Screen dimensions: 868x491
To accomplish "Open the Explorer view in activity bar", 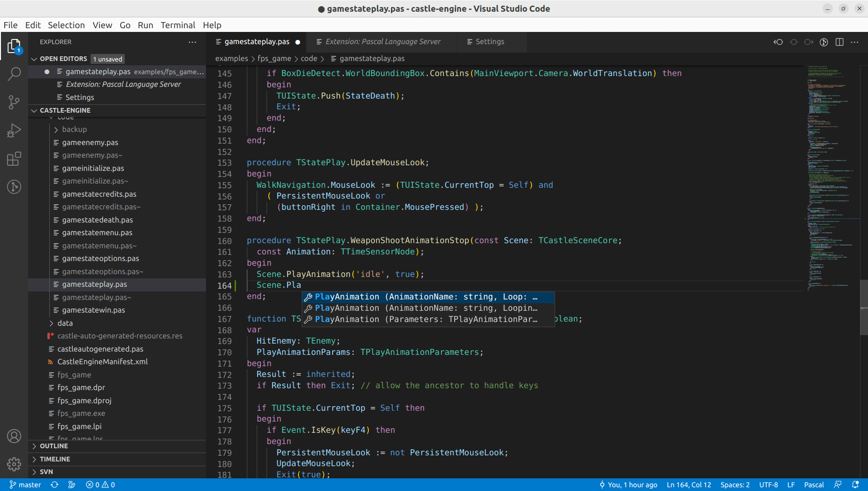I will click(14, 46).
